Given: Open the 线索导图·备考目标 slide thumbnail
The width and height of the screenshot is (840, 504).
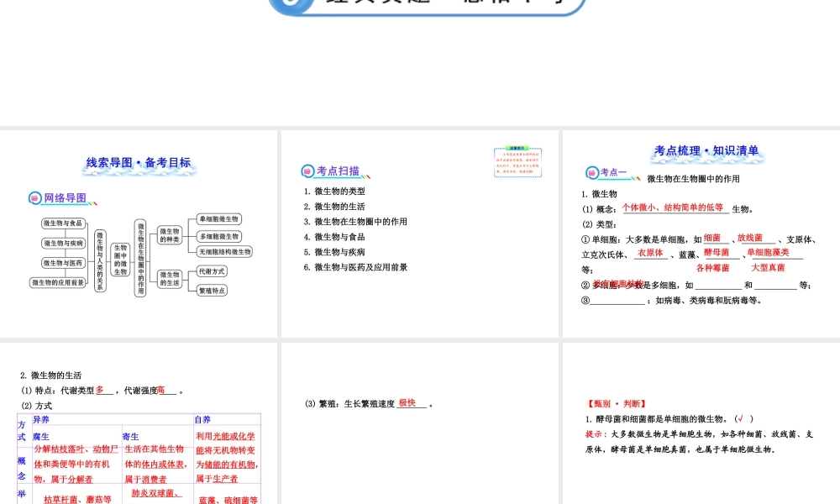Looking at the screenshot, I should click(x=139, y=234).
